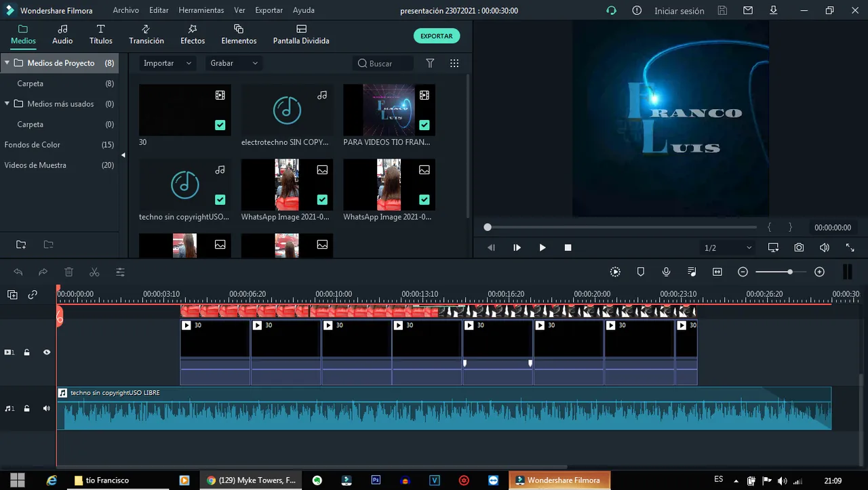Record voiceover with the microphone icon

click(x=667, y=272)
